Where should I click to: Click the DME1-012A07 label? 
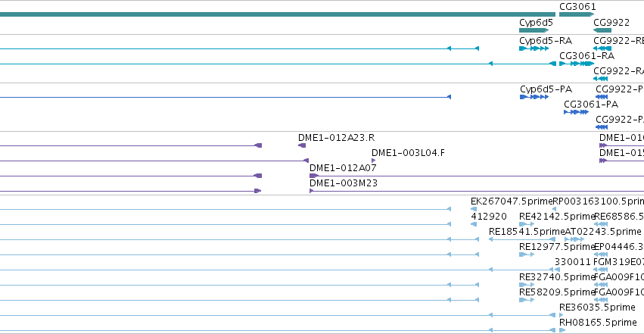[343, 168]
